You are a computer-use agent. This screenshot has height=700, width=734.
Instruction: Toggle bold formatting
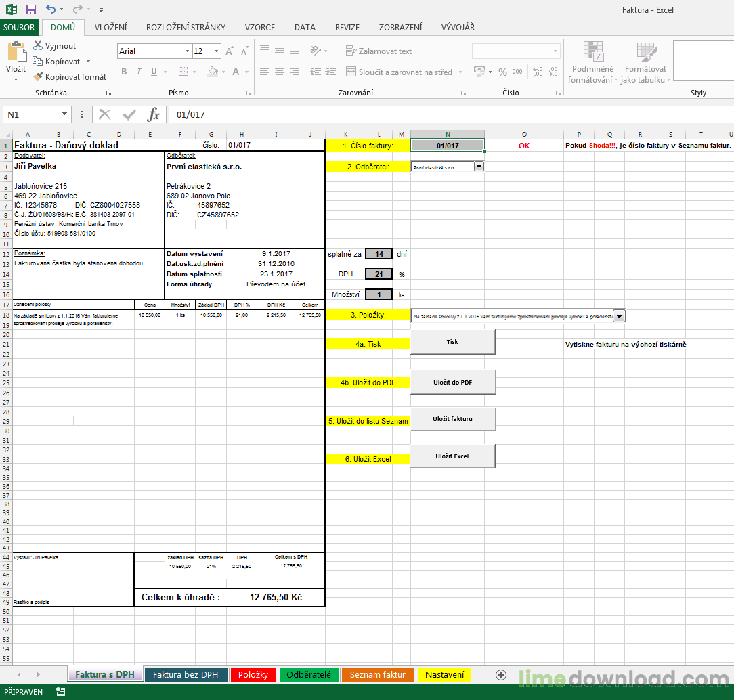point(124,72)
